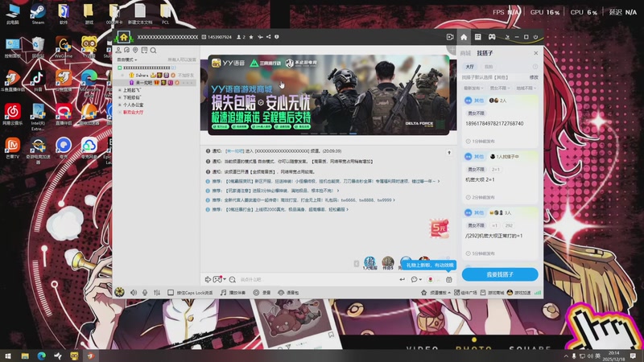Click the microphone icon in bottom bar
The height and width of the screenshot is (362, 644).
[x=145, y=293]
